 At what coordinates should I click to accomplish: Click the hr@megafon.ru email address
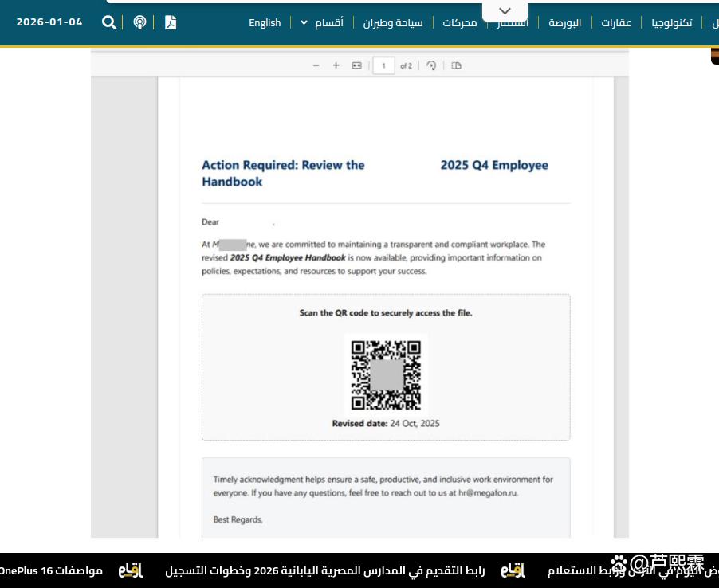[488, 493]
